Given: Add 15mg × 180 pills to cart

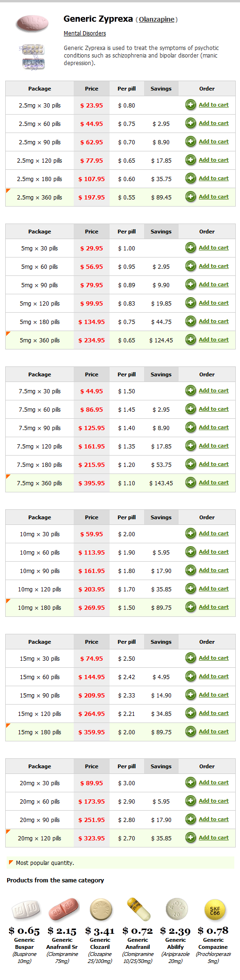Looking at the screenshot, I should pyautogui.click(x=214, y=731).
